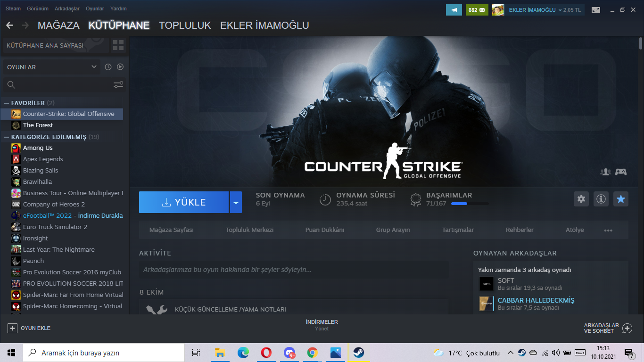Click the update wrench news icon
Viewport: 644px width, 362px height.
pos(157,310)
